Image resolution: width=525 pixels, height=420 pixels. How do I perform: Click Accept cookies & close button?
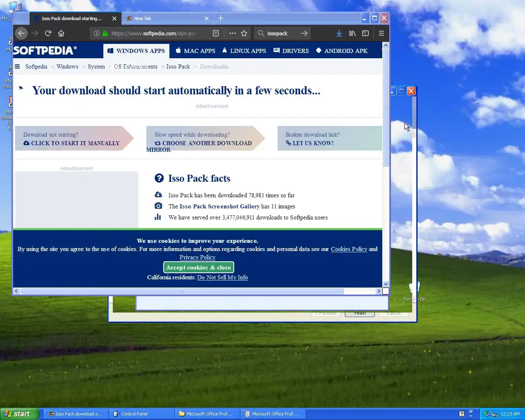pyautogui.click(x=199, y=267)
